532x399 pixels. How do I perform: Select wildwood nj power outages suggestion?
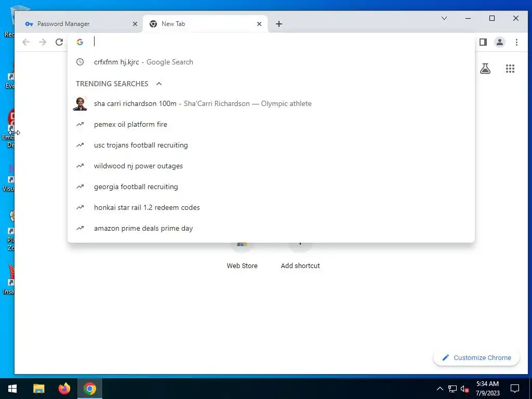pyautogui.click(x=271, y=166)
